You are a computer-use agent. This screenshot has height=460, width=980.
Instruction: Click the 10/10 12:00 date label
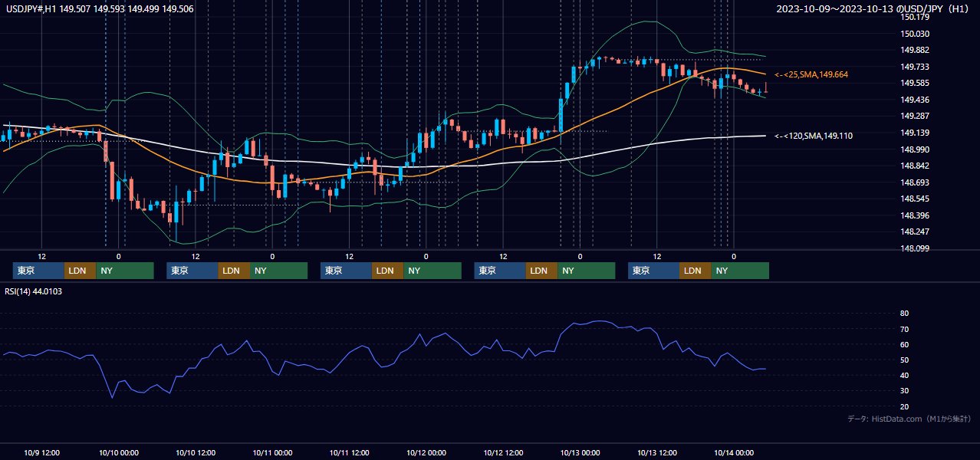click(196, 452)
